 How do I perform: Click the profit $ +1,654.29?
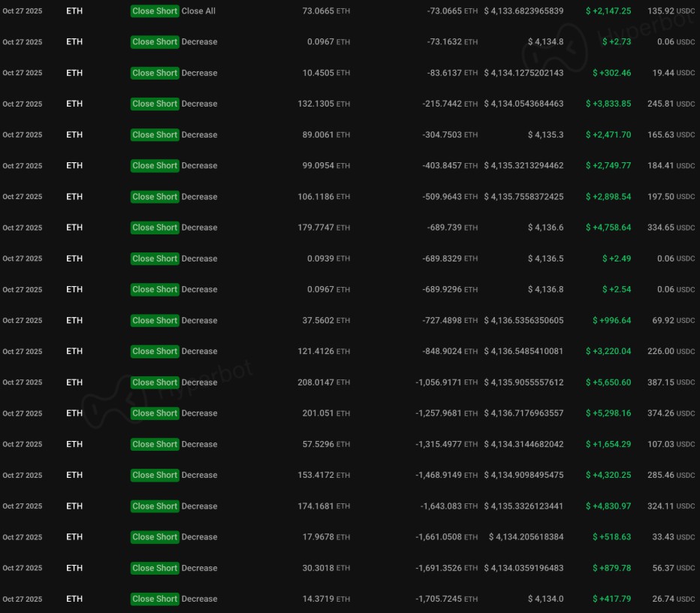point(608,444)
